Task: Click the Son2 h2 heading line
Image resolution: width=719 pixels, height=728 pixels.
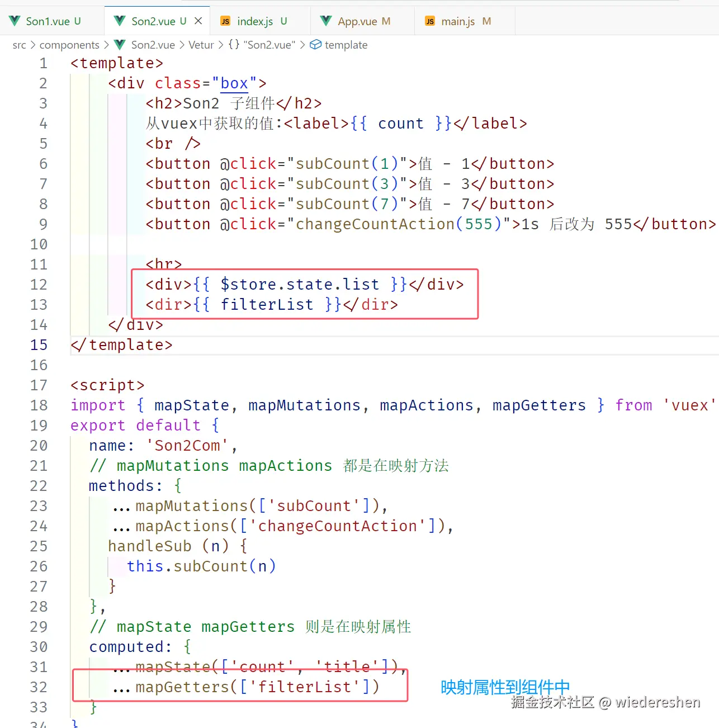Action: 234,103
